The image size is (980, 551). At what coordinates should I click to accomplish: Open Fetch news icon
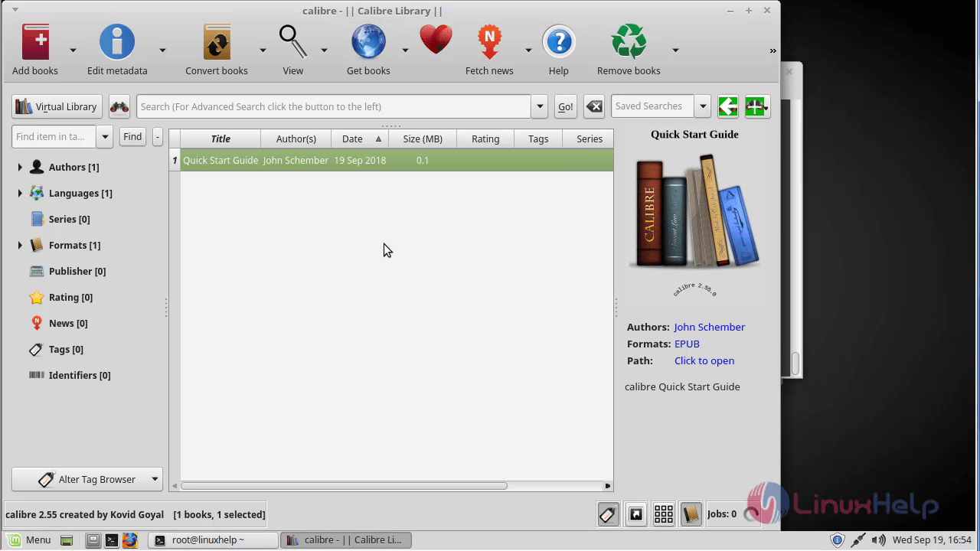(x=489, y=42)
